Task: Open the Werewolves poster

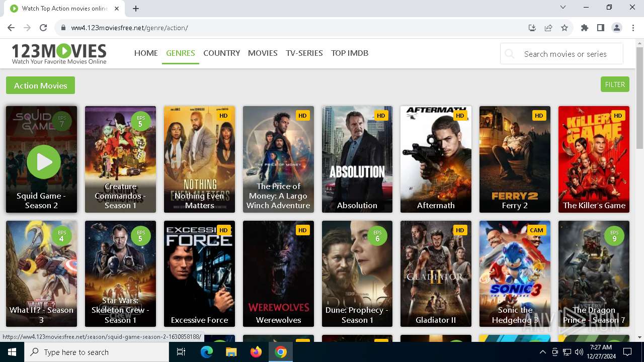Action: coord(278,274)
